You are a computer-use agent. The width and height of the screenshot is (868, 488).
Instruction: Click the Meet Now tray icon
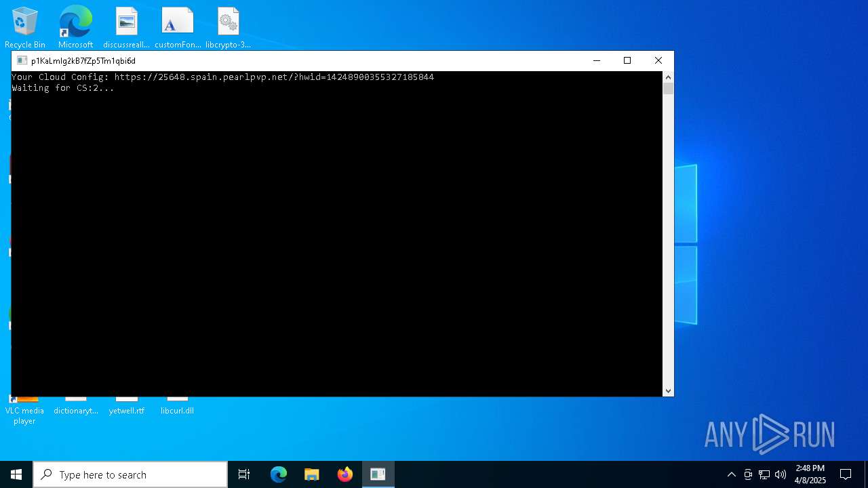[748, 474]
